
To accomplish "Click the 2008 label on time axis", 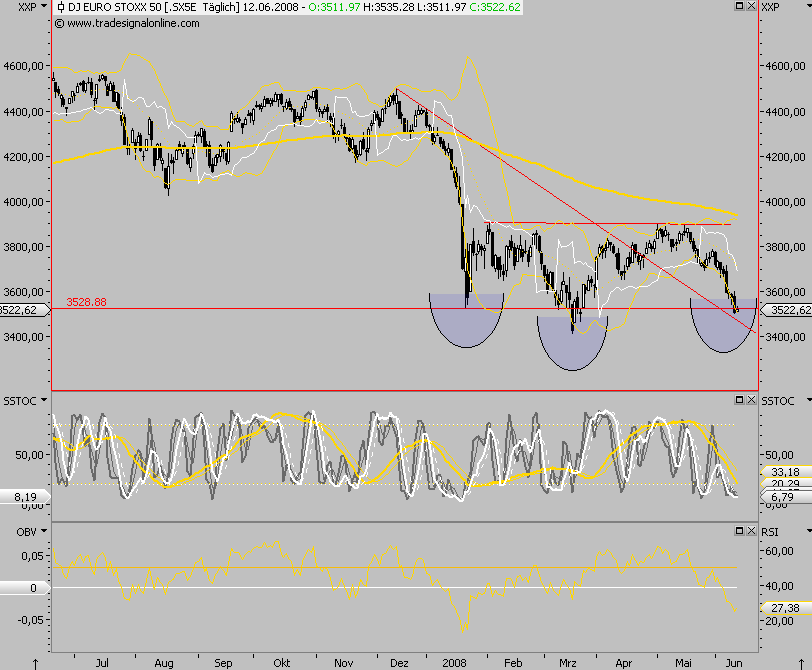I will pyautogui.click(x=454, y=663).
